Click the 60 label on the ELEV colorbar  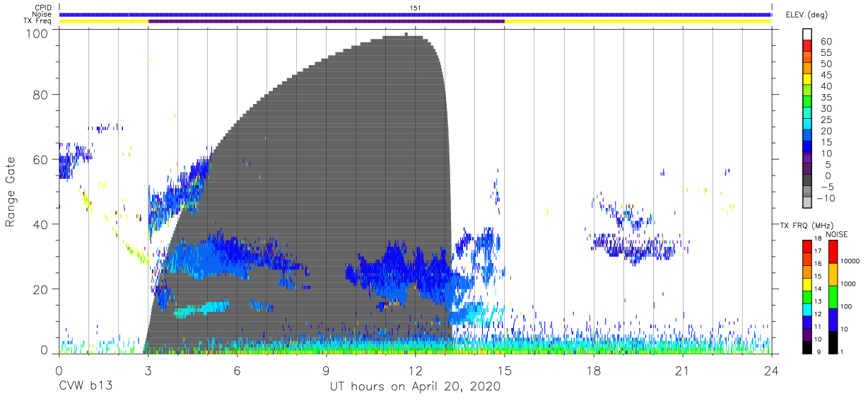826,42
